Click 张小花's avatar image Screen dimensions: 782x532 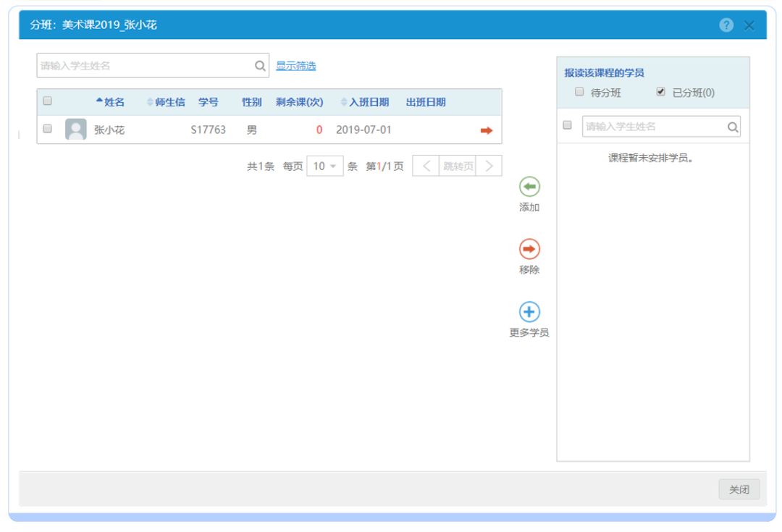[x=76, y=130]
